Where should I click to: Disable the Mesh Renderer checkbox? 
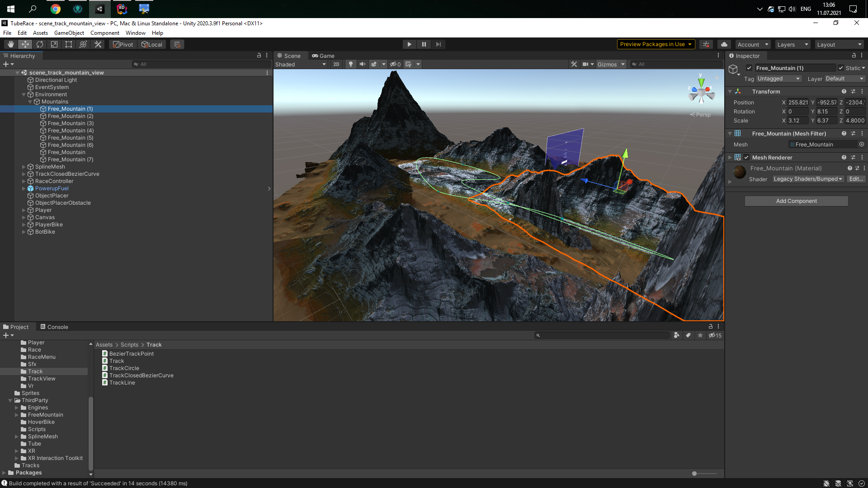coord(746,158)
